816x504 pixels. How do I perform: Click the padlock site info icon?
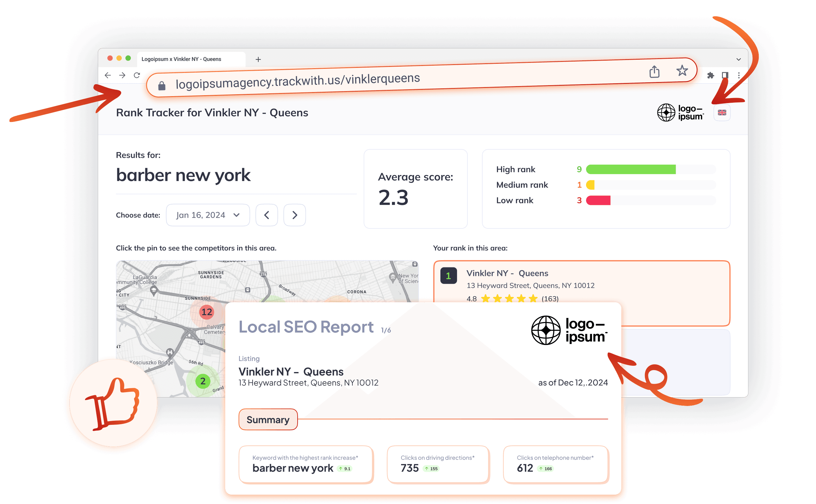click(x=161, y=86)
